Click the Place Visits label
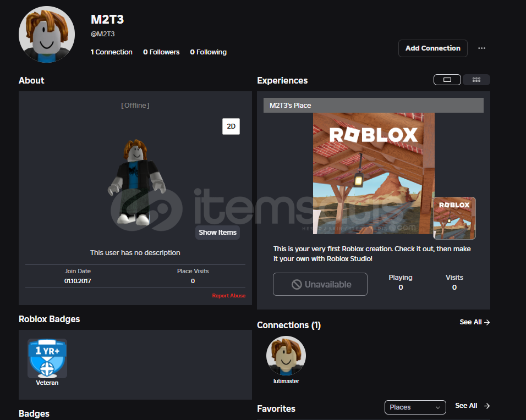 point(193,271)
